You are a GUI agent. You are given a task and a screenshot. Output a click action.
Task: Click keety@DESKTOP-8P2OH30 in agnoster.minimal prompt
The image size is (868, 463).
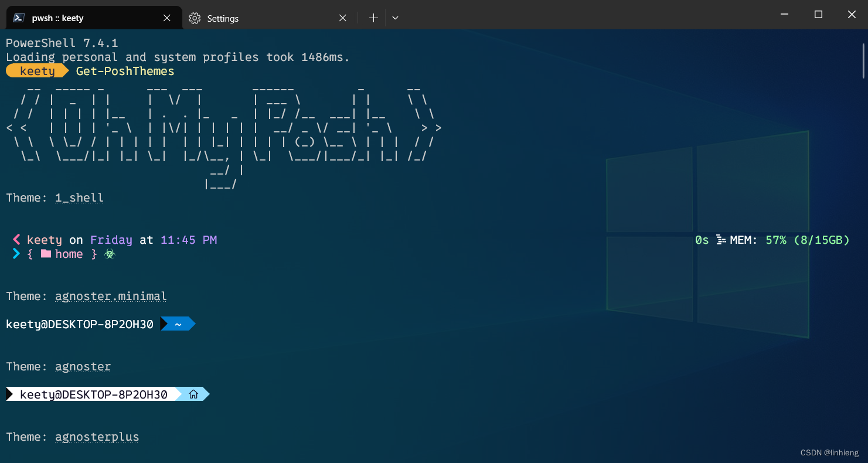[x=80, y=324]
